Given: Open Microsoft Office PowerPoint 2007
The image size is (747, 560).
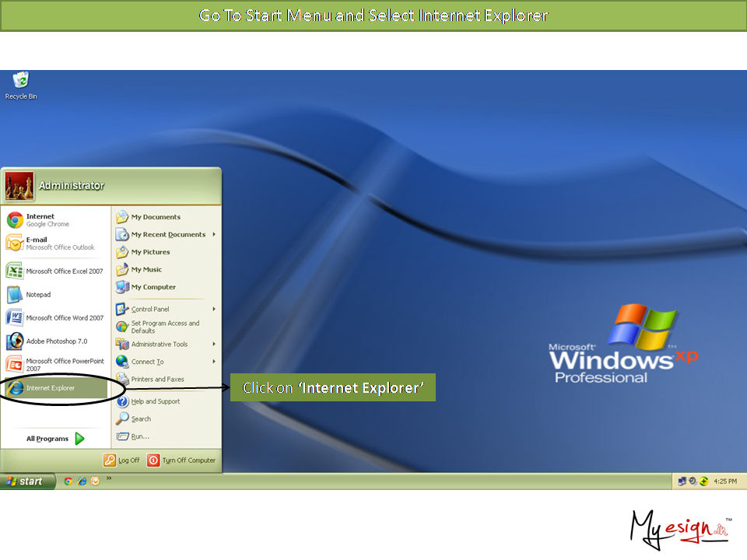Looking at the screenshot, I should 54,365.
